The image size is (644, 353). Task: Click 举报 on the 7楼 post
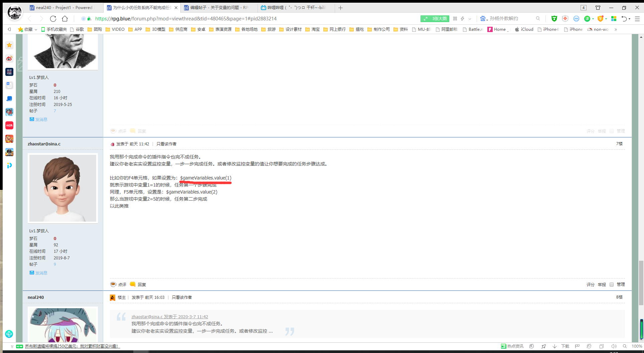tap(602, 284)
